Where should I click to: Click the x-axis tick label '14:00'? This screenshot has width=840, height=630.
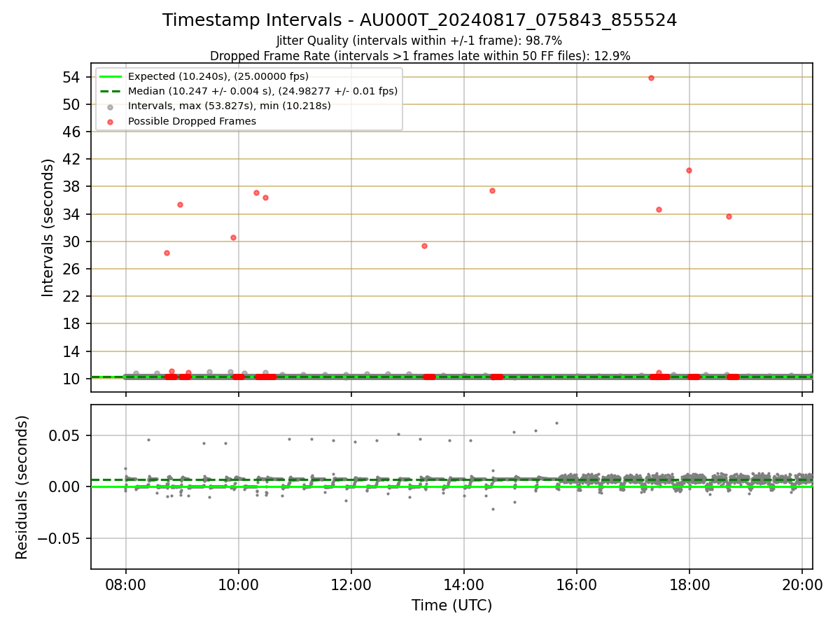[464, 586]
